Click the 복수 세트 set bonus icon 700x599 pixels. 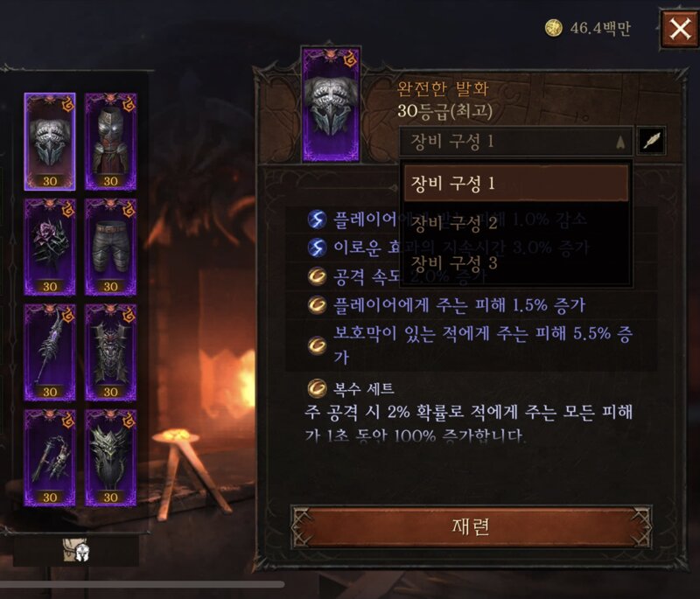[x=317, y=388]
